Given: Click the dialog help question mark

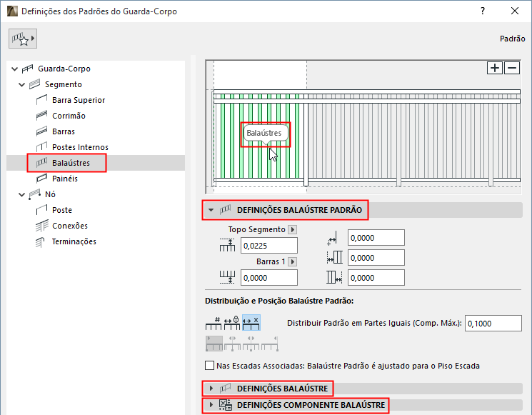Looking at the screenshot, I should [x=483, y=11].
